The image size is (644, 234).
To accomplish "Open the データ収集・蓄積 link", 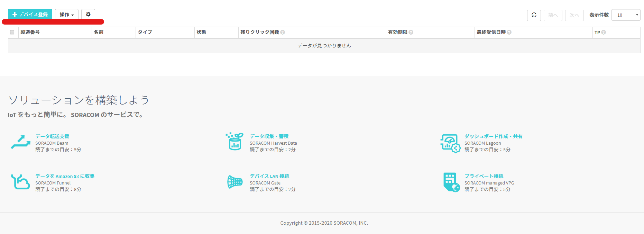I will pos(269,136).
